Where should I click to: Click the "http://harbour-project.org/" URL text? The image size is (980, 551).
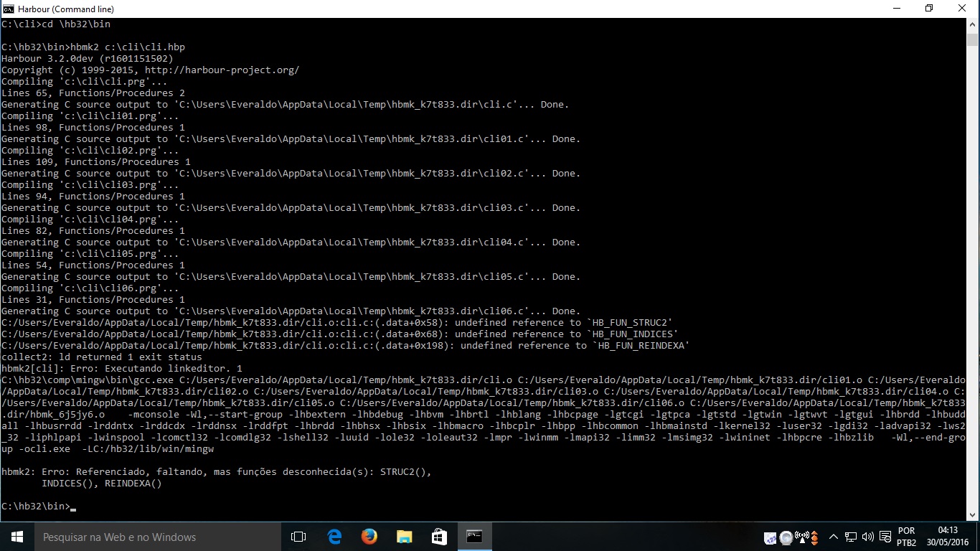click(222, 70)
